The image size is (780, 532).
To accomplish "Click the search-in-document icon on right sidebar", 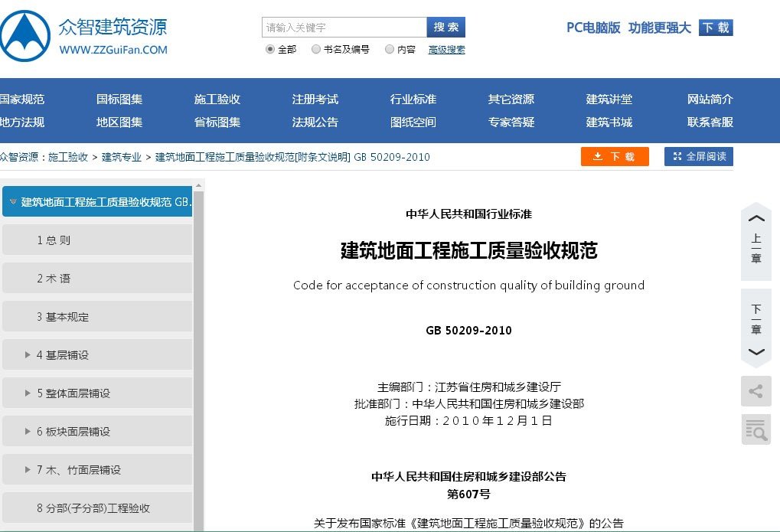I will coord(756,430).
